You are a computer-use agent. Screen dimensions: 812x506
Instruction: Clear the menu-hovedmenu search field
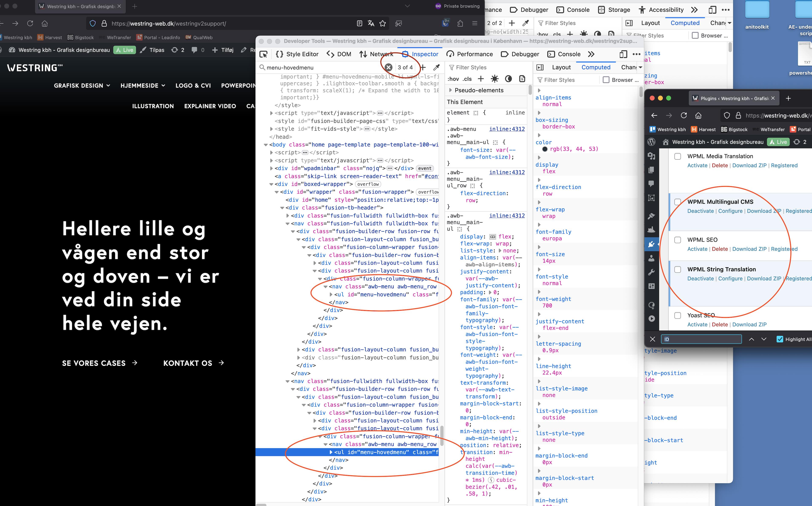(x=388, y=67)
